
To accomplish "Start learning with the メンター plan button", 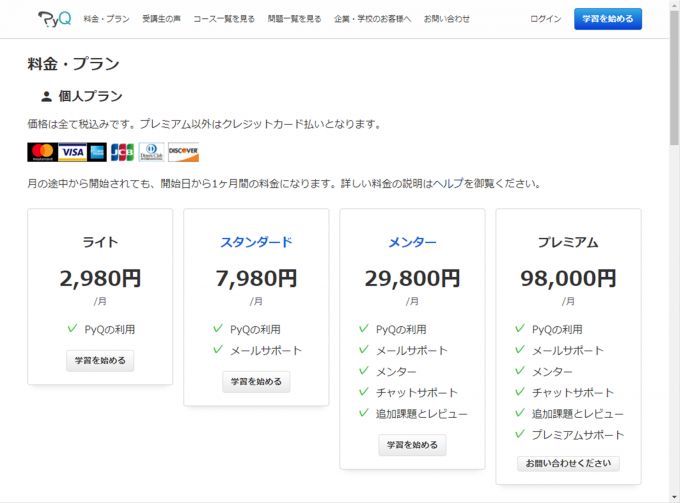I will (412, 445).
